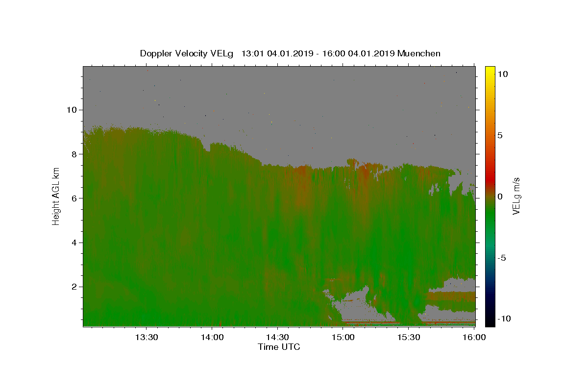Click the '14:30' time tick label
The image size is (588, 392).
click(278, 337)
